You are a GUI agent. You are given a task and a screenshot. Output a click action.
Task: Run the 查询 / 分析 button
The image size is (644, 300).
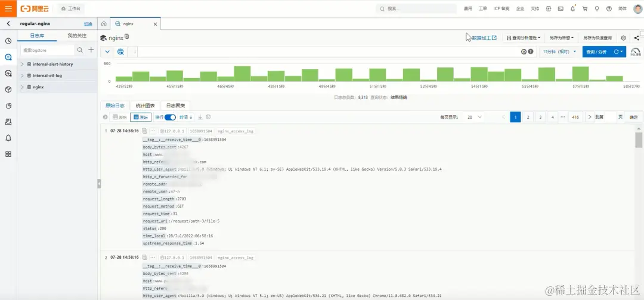pos(596,52)
